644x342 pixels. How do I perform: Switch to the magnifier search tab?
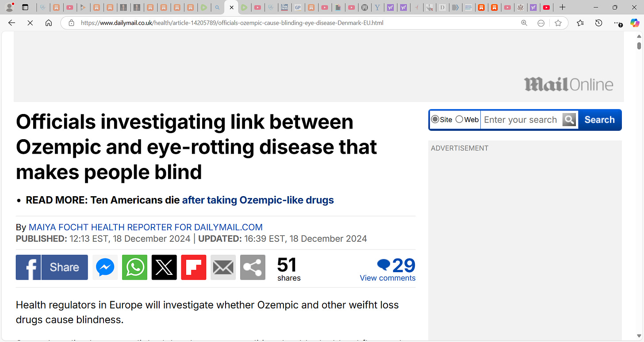point(217,8)
